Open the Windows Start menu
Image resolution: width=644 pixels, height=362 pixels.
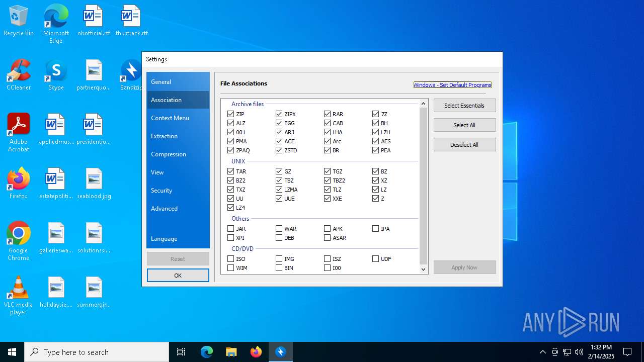click(12, 352)
